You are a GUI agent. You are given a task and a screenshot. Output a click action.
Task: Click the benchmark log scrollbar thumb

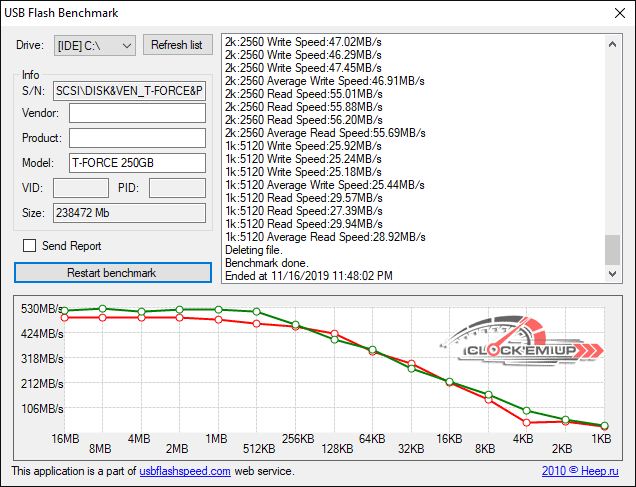click(x=612, y=249)
